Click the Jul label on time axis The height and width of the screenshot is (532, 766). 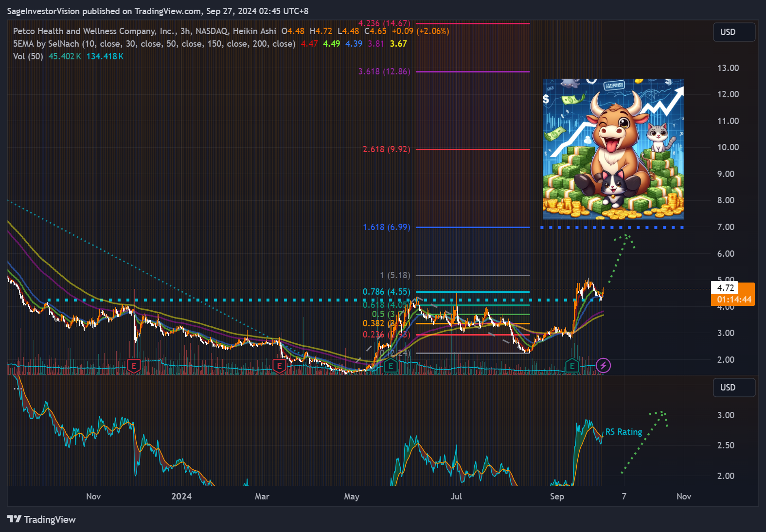click(456, 497)
